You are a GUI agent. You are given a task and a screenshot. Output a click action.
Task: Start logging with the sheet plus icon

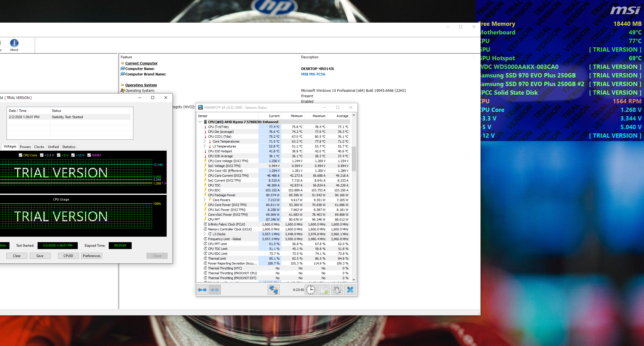tap(324, 290)
